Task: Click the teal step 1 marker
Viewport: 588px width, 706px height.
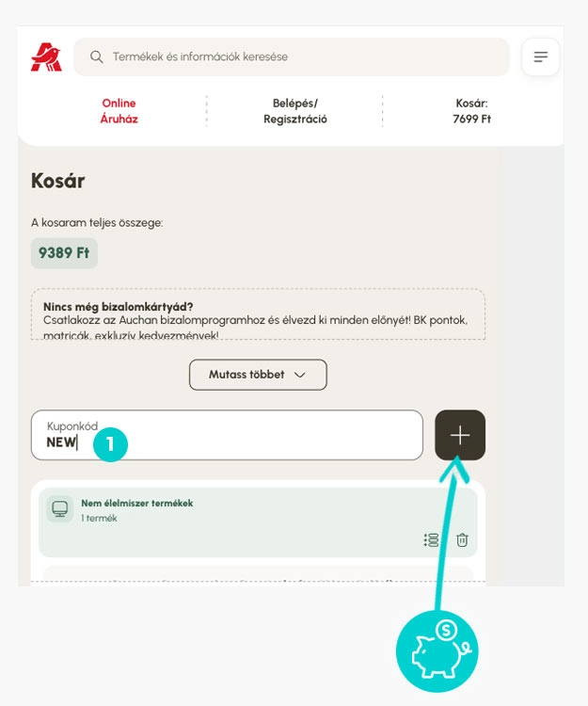Action: click(x=110, y=444)
